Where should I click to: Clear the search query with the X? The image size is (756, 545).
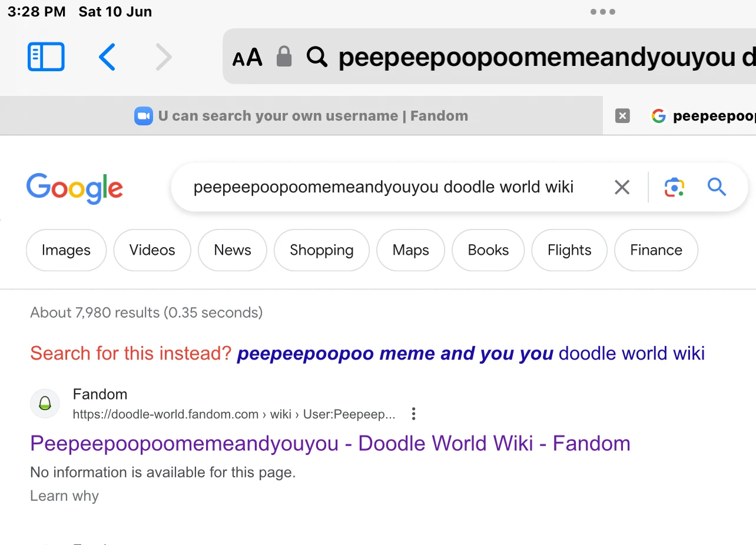(621, 187)
